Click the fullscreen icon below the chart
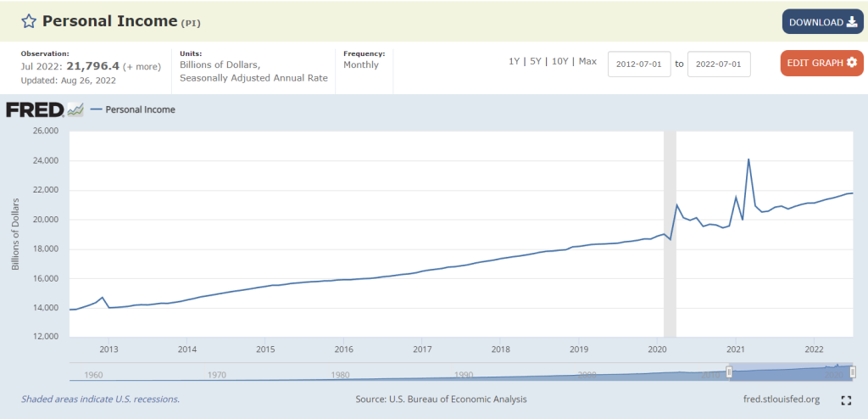The image size is (868, 419). pyautogui.click(x=845, y=400)
